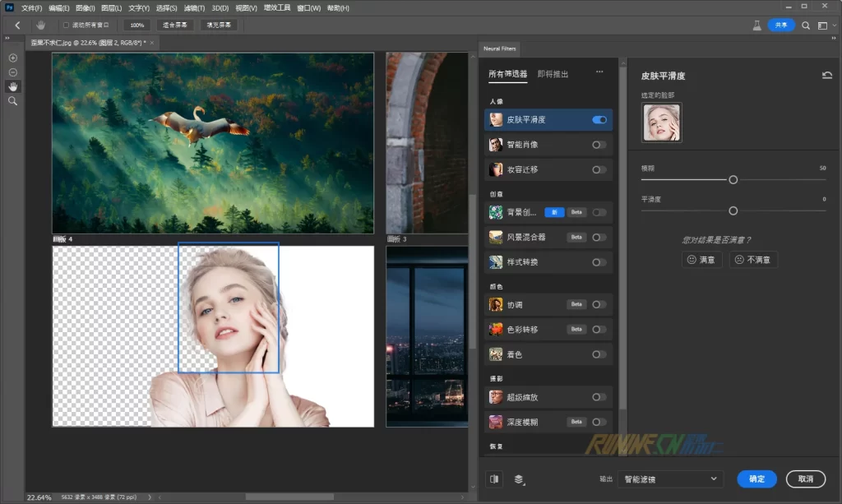842x504 pixels.
Task: Open the 输出 dropdown showing 智能滤镜
Action: point(670,479)
